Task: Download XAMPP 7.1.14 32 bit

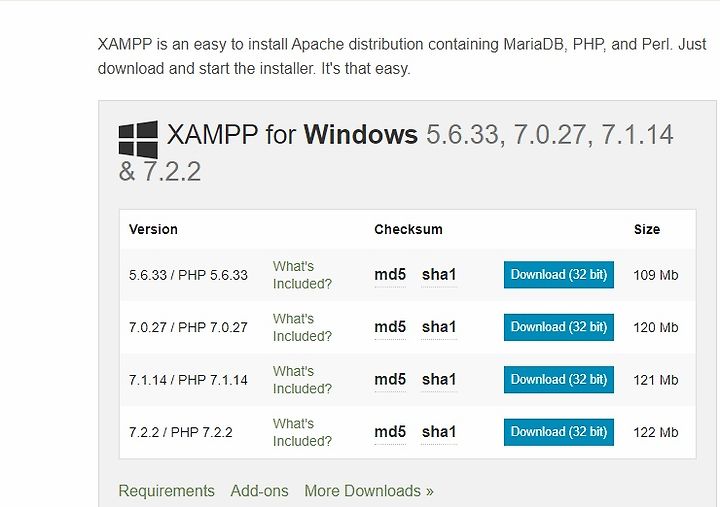Action: [558, 379]
